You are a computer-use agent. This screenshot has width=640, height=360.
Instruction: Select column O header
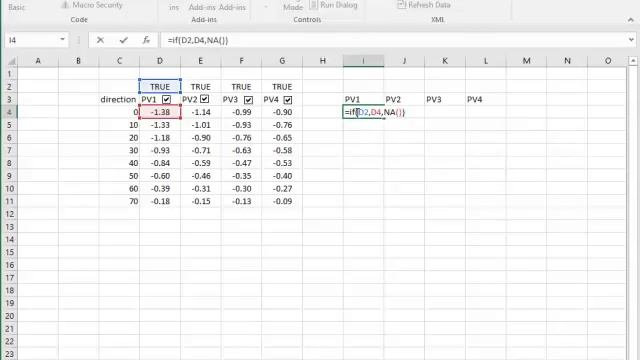point(608,61)
